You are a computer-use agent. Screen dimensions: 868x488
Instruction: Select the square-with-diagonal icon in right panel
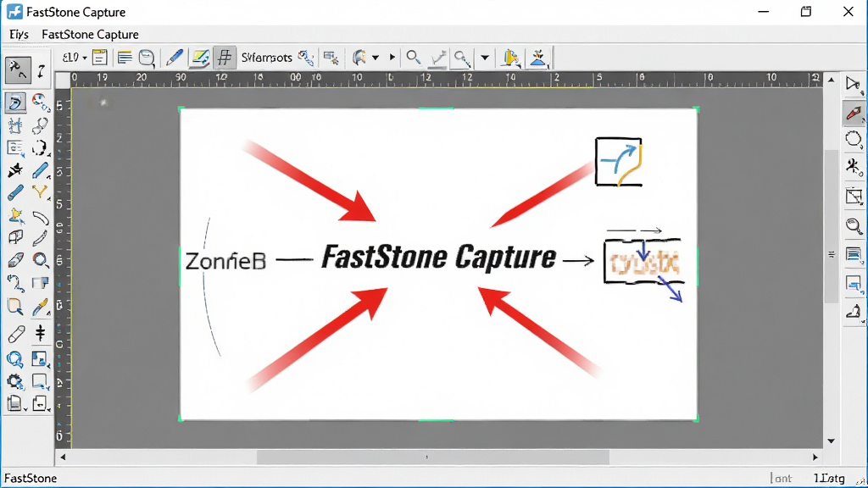pyautogui.click(x=854, y=197)
